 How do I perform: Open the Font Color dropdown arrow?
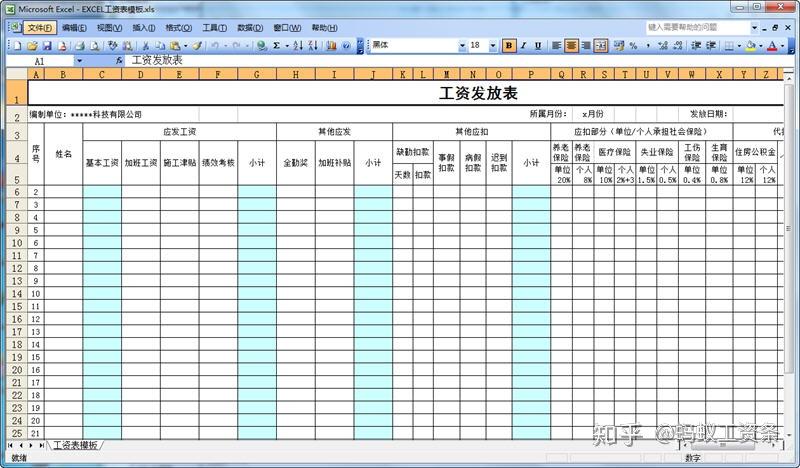pos(782,46)
